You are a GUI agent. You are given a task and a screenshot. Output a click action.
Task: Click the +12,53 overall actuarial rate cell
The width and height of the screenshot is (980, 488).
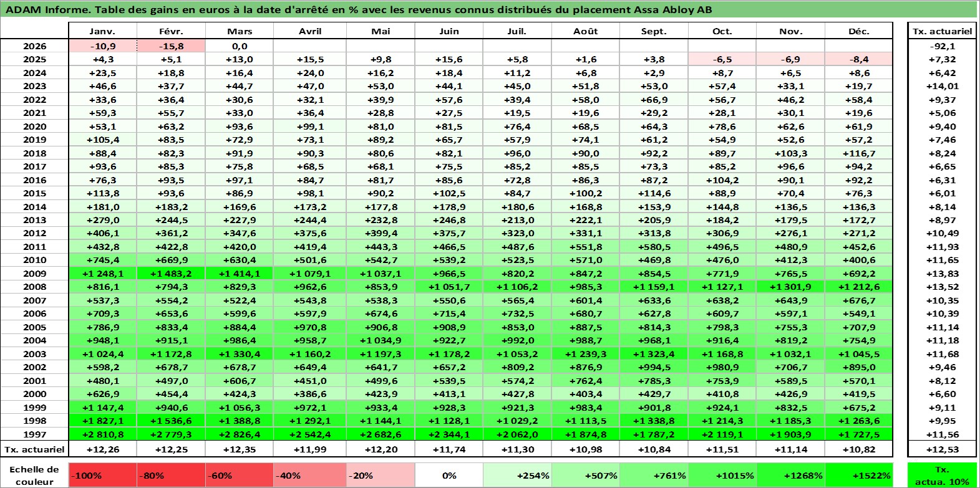pos(942,449)
